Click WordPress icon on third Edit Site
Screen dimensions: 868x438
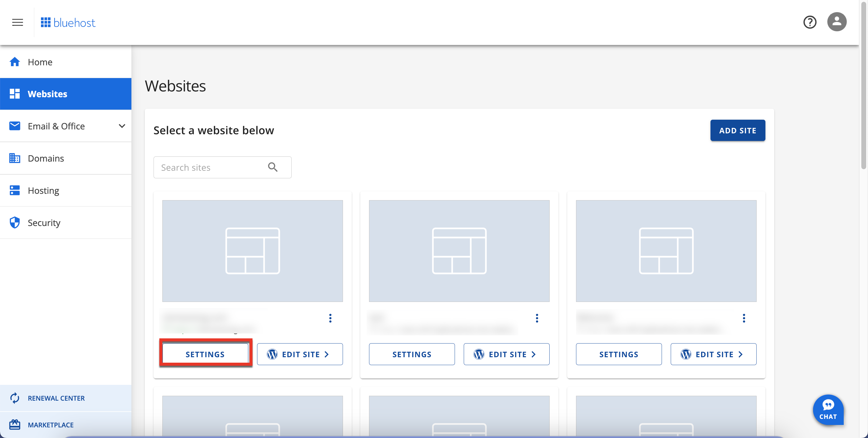686,354
